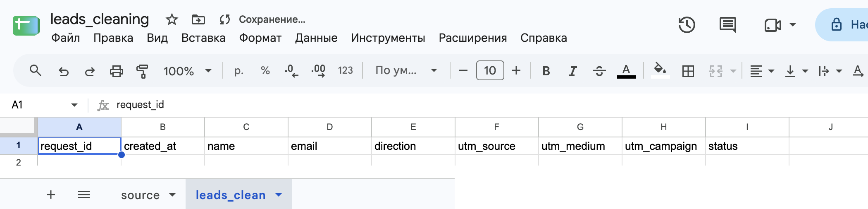The height and width of the screenshot is (209, 868).
Task: Start a meeting with the camera icon
Action: point(773,25)
